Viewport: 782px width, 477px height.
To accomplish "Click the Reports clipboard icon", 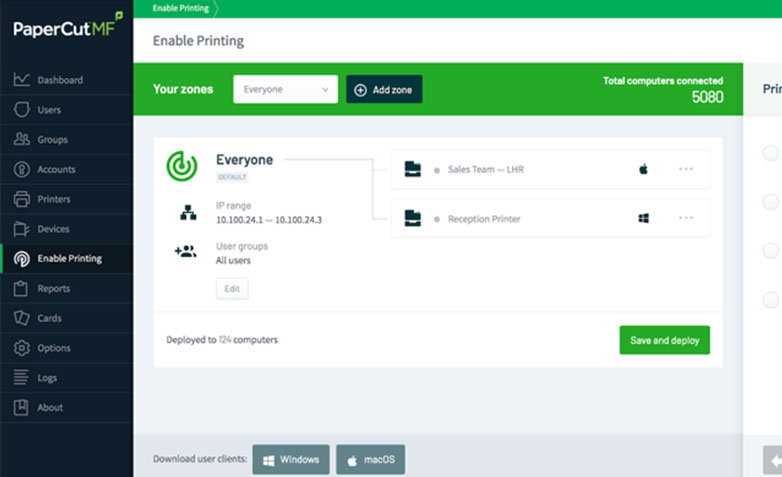I will point(20,288).
